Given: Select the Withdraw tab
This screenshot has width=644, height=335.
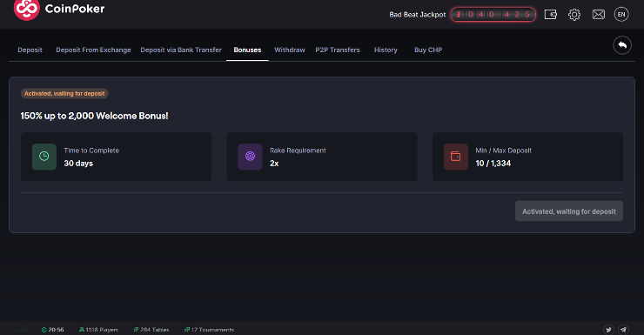Looking at the screenshot, I should click(290, 50).
